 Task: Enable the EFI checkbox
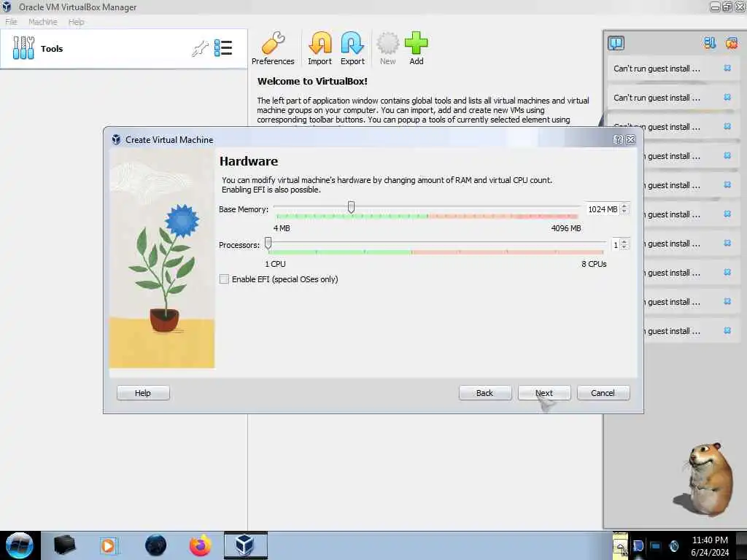(224, 279)
